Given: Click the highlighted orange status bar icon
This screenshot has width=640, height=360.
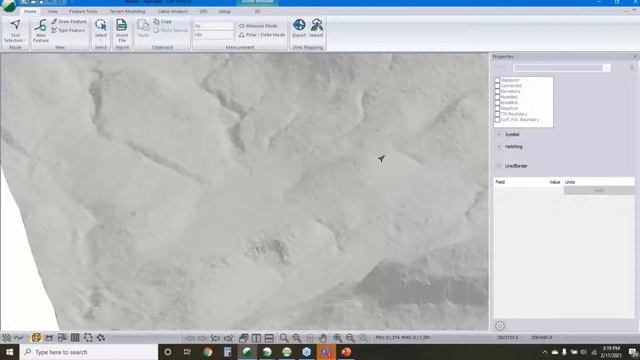Looking at the screenshot, I should point(36,338).
